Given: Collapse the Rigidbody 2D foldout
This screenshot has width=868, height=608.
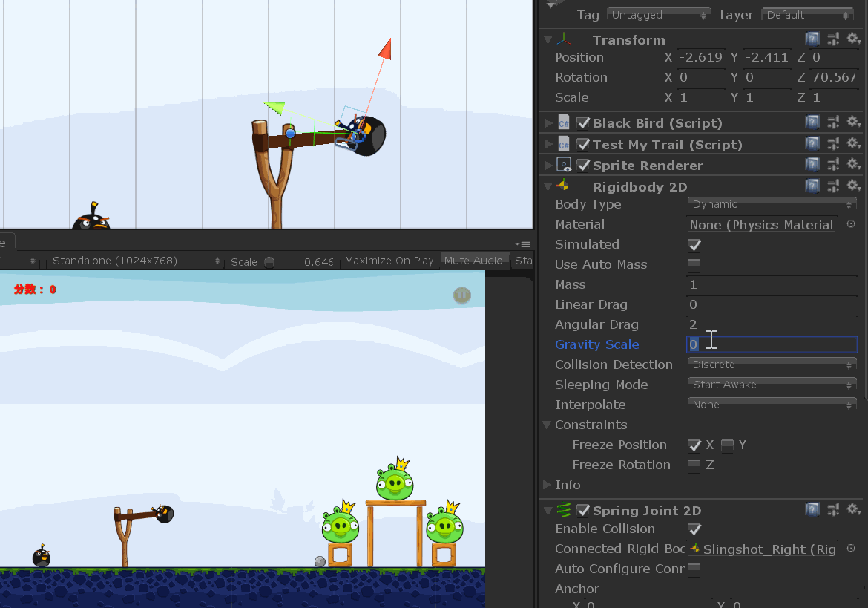Looking at the screenshot, I should pyautogui.click(x=548, y=186).
